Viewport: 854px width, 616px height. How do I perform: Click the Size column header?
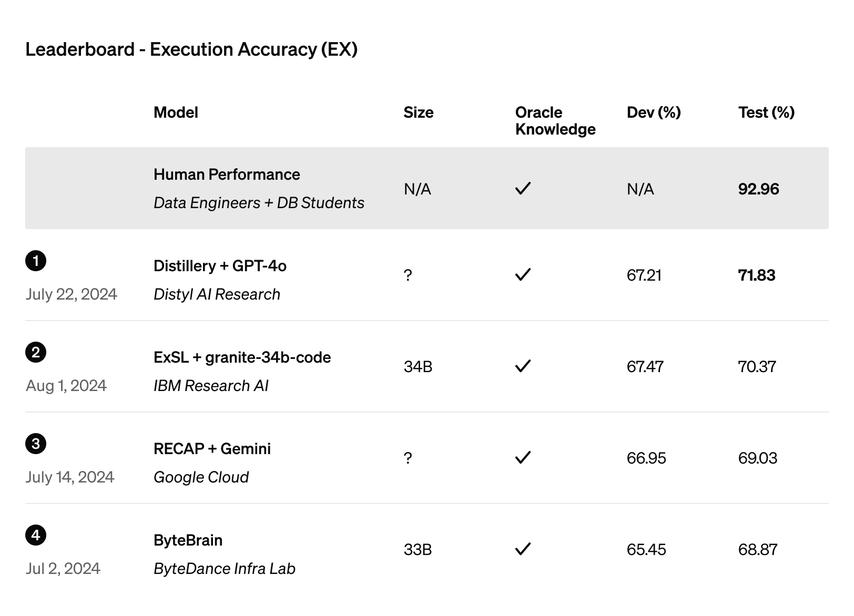point(419,112)
